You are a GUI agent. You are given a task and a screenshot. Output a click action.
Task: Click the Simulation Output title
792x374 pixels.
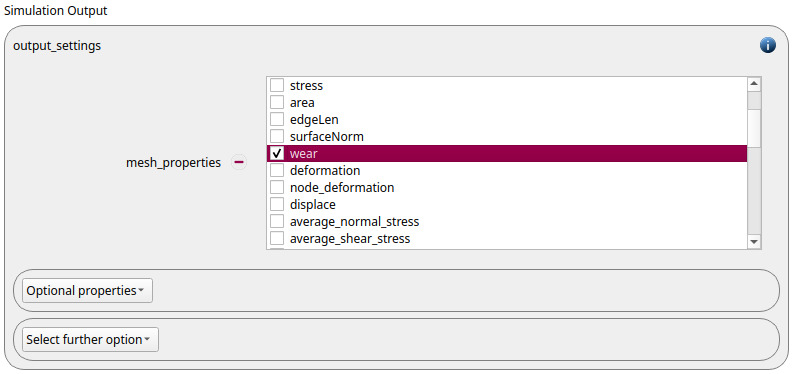click(x=56, y=11)
